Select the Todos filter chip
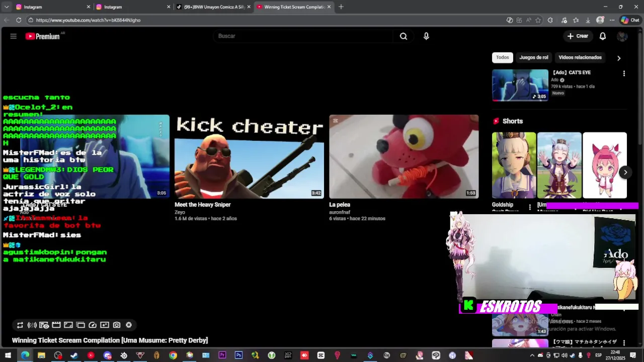This screenshot has height=362, width=644. 503,57
